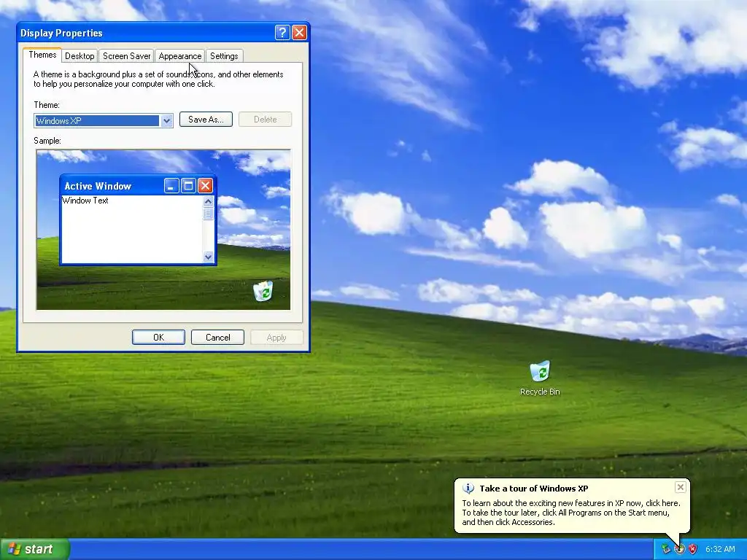This screenshot has width=747, height=560.
Task: Click the scrollbar thumb in sample window
Action: pyautogui.click(x=208, y=214)
